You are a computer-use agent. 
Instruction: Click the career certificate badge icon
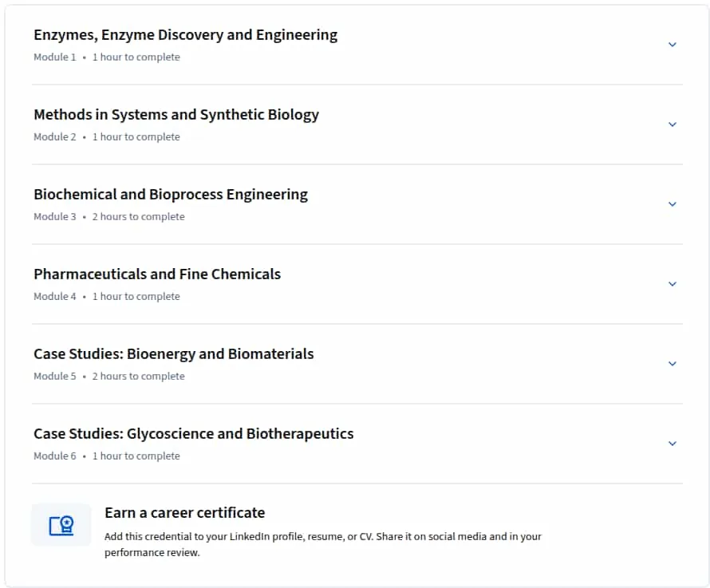point(61,525)
